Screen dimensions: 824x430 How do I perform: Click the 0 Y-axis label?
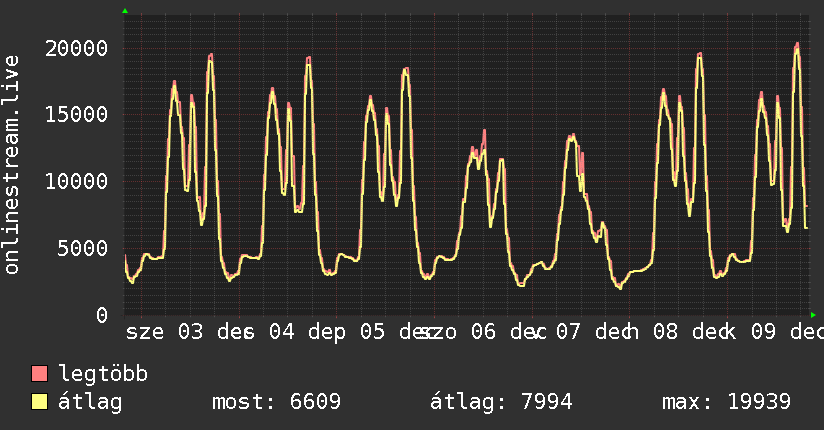(102, 315)
